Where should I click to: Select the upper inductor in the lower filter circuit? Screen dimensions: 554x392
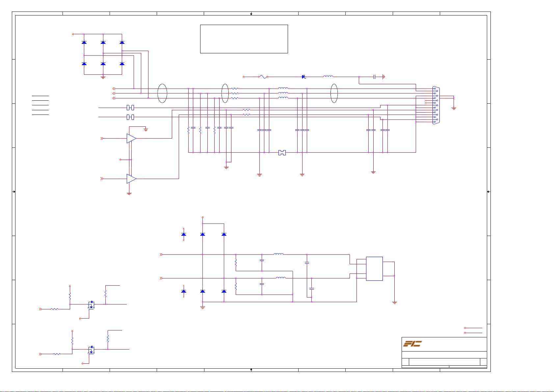click(x=278, y=254)
